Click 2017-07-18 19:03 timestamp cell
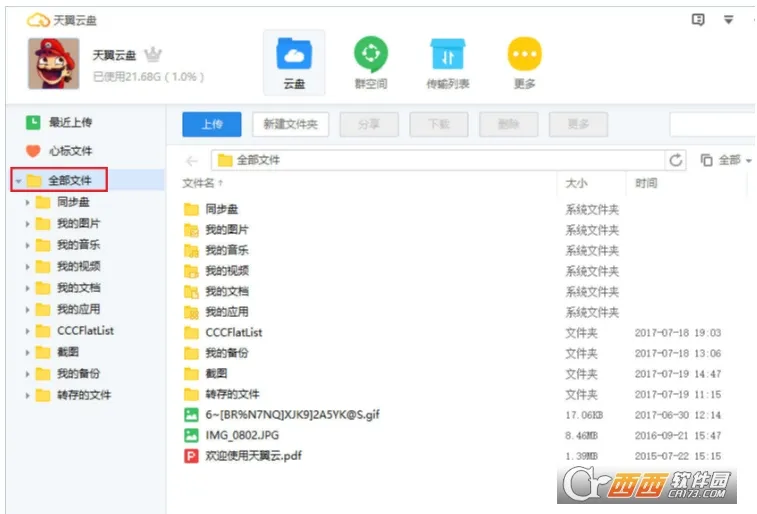 point(678,333)
